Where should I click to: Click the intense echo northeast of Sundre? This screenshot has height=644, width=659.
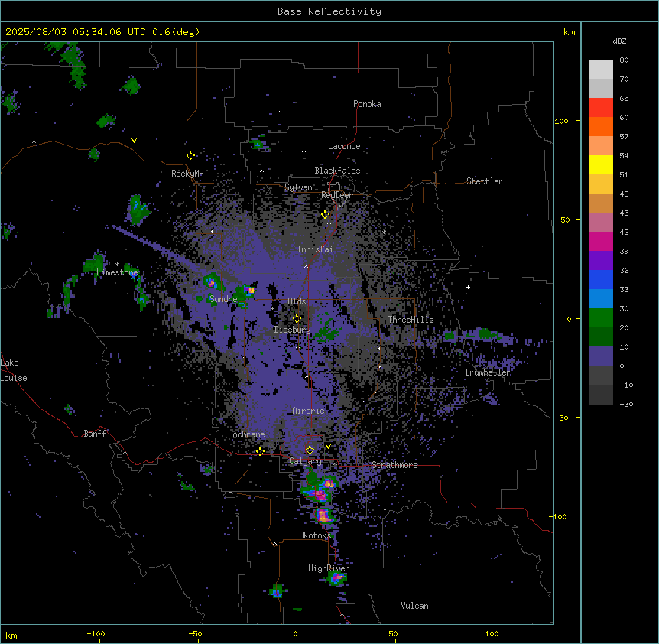(x=250, y=290)
